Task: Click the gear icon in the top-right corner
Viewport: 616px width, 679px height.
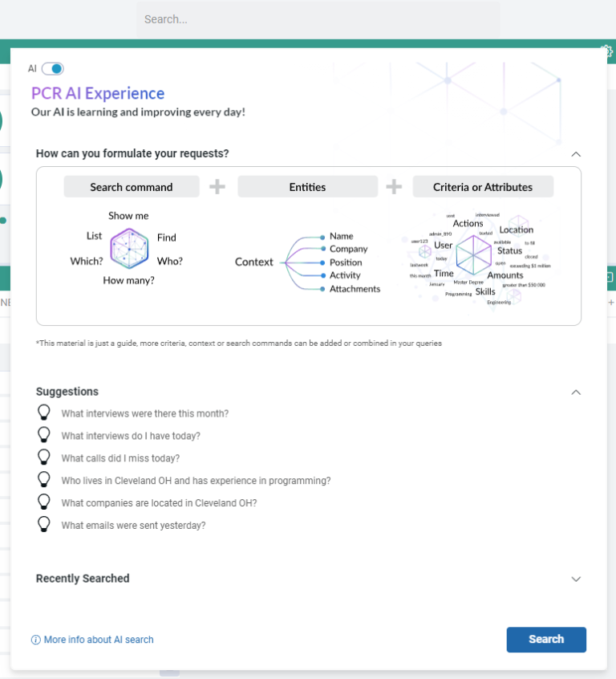Action: coord(607,51)
